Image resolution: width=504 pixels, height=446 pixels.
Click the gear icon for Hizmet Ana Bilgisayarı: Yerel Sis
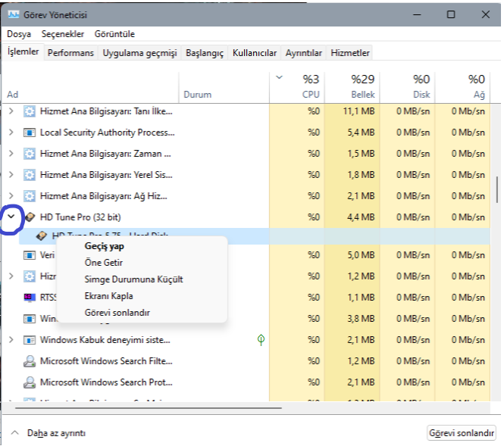tap(30, 175)
